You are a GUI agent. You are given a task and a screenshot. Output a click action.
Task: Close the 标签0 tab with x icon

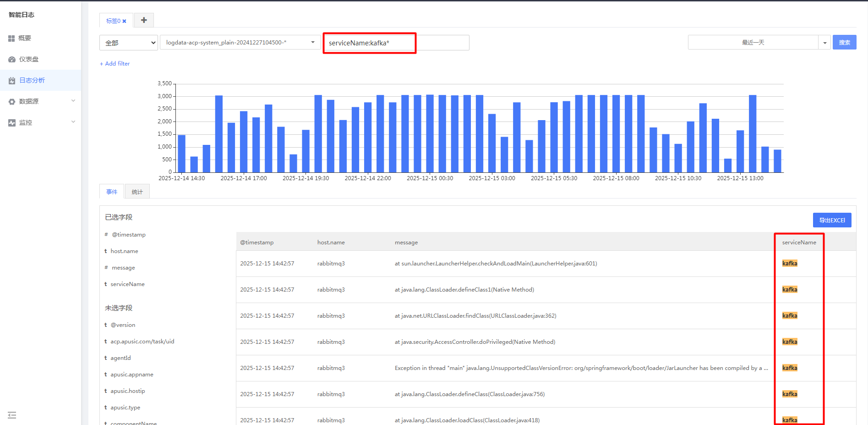(124, 21)
